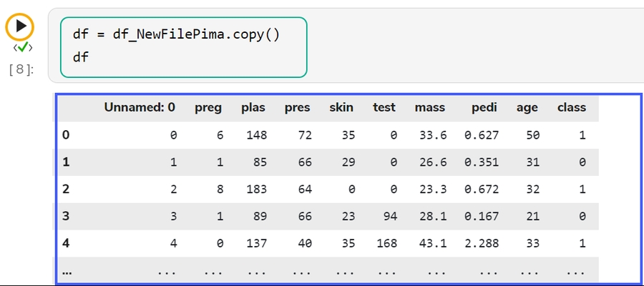Click the 'age' column header
The height and width of the screenshot is (286, 644).
tap(527, 108)
